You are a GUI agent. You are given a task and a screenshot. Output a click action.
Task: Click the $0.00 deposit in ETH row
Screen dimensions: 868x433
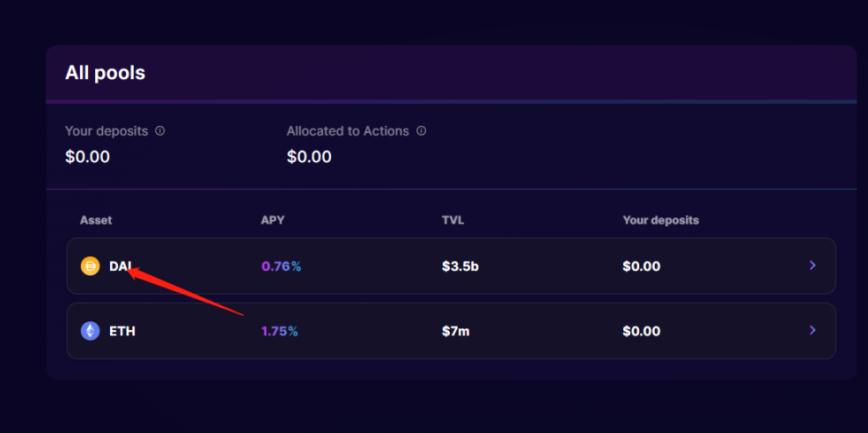pos(641,332)
